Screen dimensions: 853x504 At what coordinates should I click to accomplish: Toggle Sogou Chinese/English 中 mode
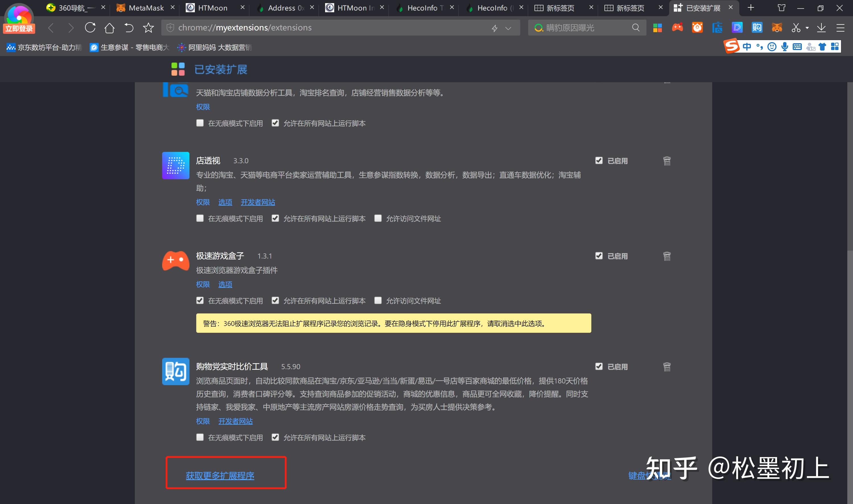(747, 47)
